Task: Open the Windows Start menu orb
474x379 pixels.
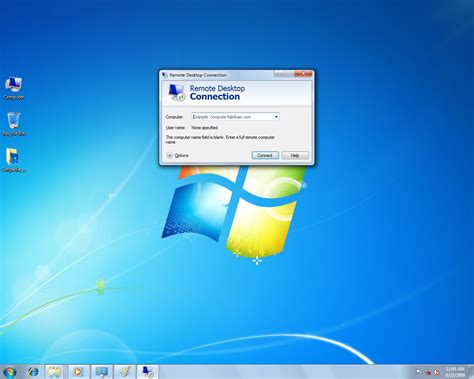Action: coord(9,372)
